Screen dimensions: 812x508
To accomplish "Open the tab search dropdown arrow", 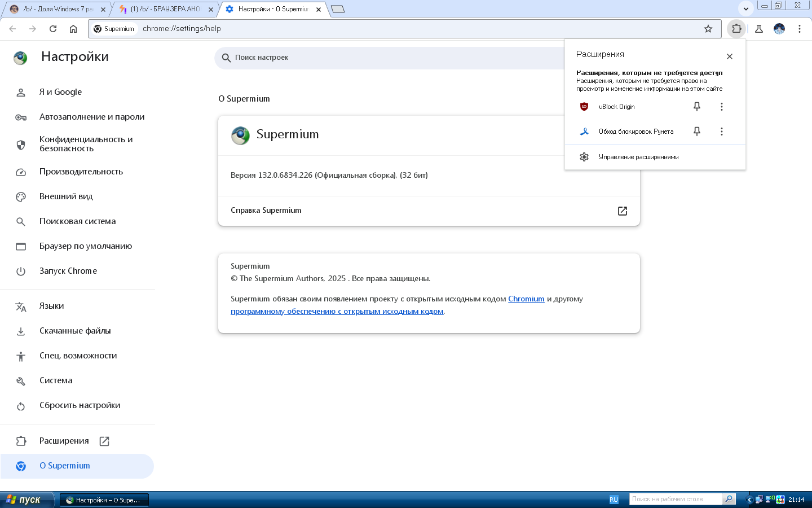I will pyautogui.click(x=746, y=9).
